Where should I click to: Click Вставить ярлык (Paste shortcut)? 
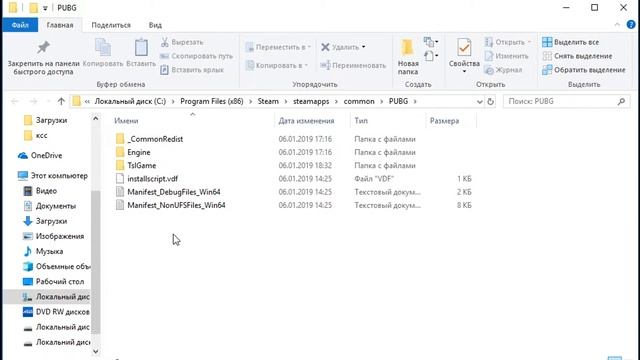[192, 70]
